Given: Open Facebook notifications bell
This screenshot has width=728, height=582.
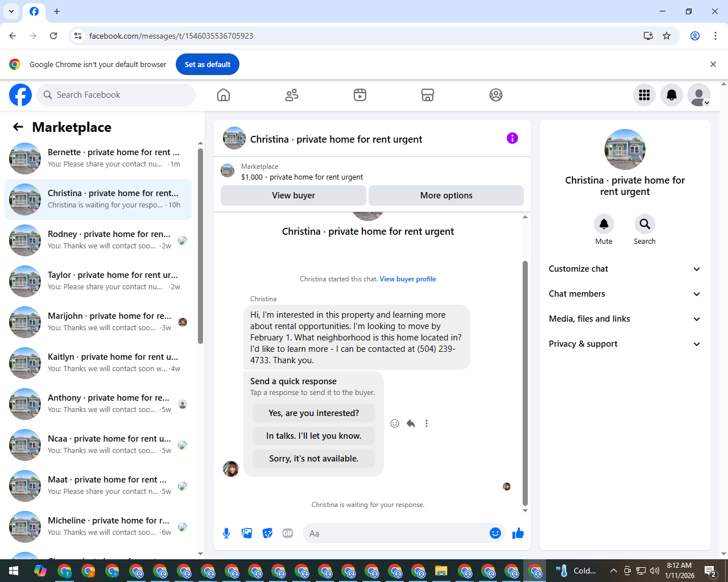Looking at the screenshot, I should (x=672, y=95).
